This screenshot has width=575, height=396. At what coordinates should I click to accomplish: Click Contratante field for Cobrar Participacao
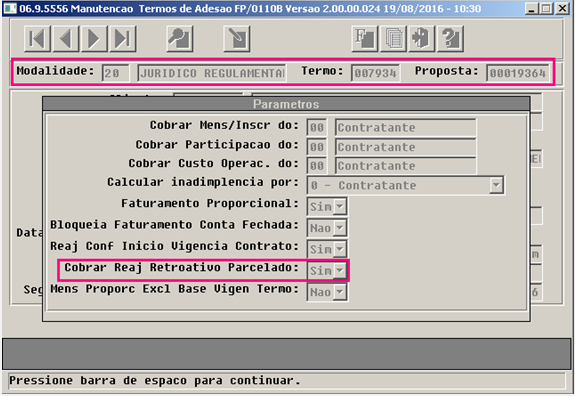[x=406, y=147]
